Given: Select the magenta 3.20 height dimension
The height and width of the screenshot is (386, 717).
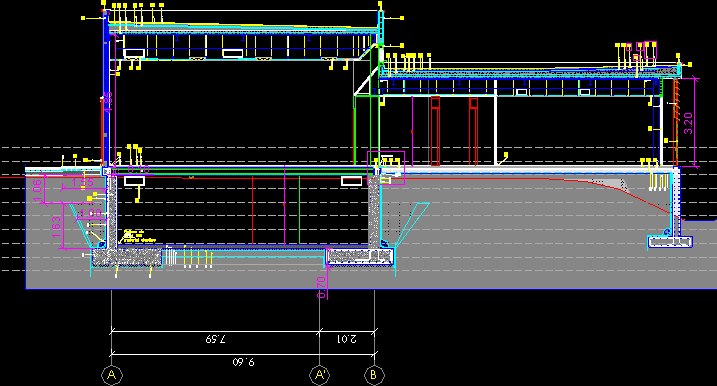Looking at the screenshot, I should (x=688, y=123).
